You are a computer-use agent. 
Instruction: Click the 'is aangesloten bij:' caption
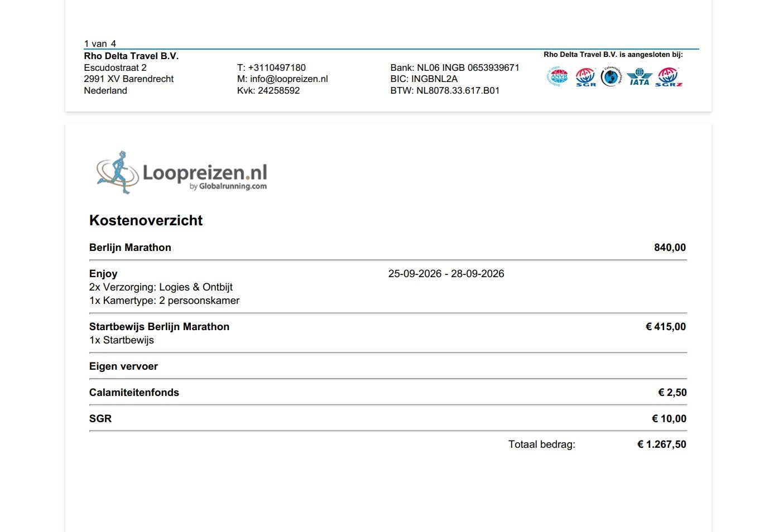(651, 55)
